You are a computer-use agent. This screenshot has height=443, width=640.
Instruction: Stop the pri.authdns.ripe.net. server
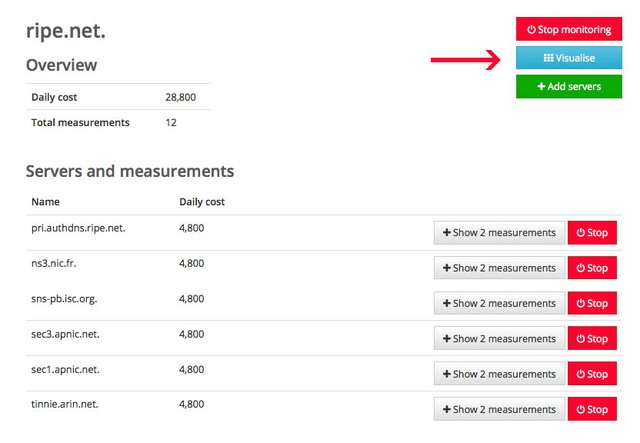pos(592,233)
